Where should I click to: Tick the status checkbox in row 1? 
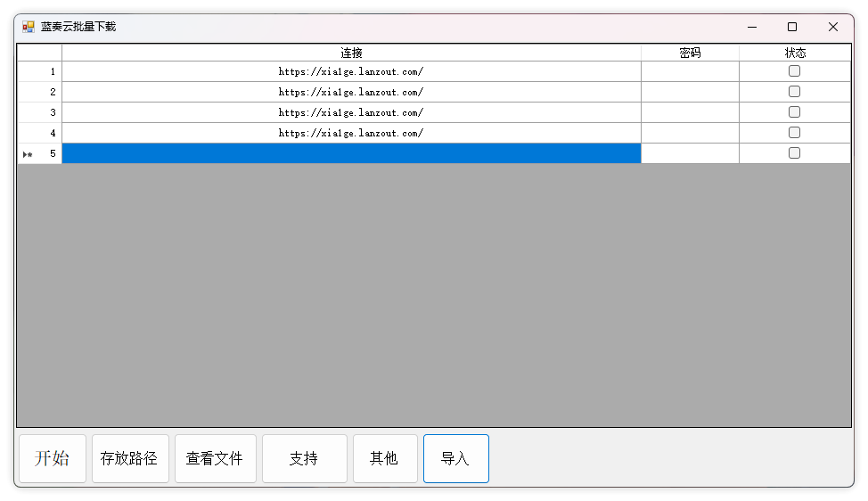(x=794, y=70)
